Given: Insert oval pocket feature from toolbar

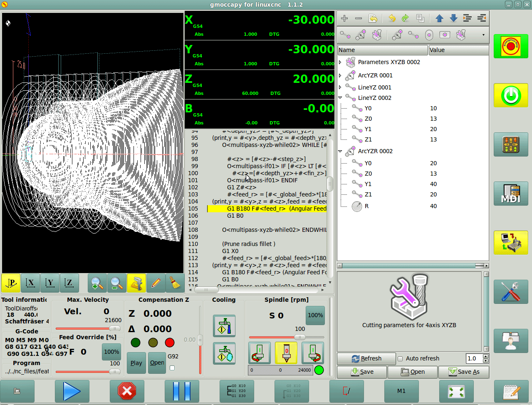Looking at the screenshot, I should pyautogui.click(x=429, y=35).
